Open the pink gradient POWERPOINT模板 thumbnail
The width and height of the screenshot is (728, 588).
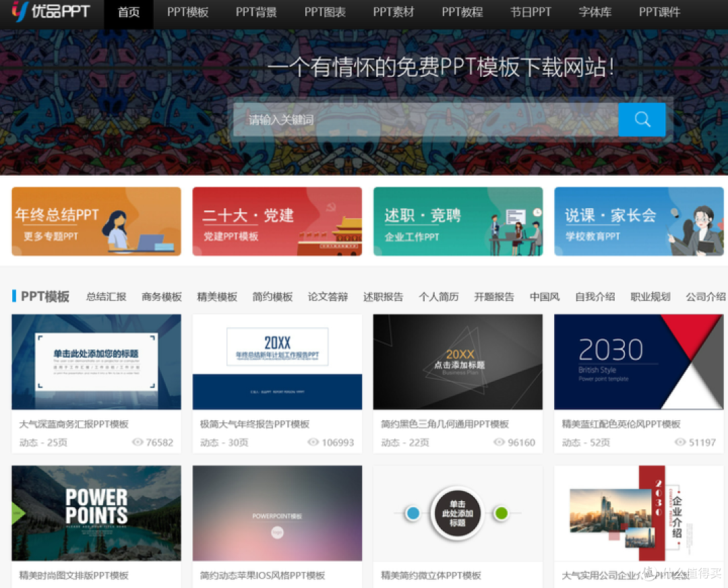[x=277, y=513]
